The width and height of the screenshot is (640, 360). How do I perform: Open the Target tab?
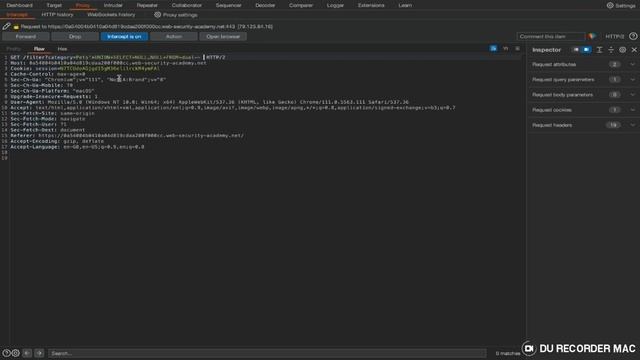pos(54,5)
